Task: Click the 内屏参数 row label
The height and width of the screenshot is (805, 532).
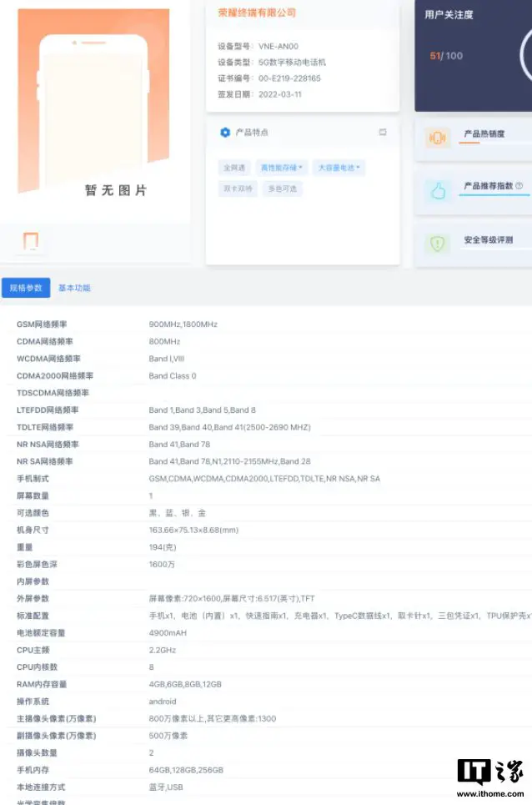Action: click(33, 581)
